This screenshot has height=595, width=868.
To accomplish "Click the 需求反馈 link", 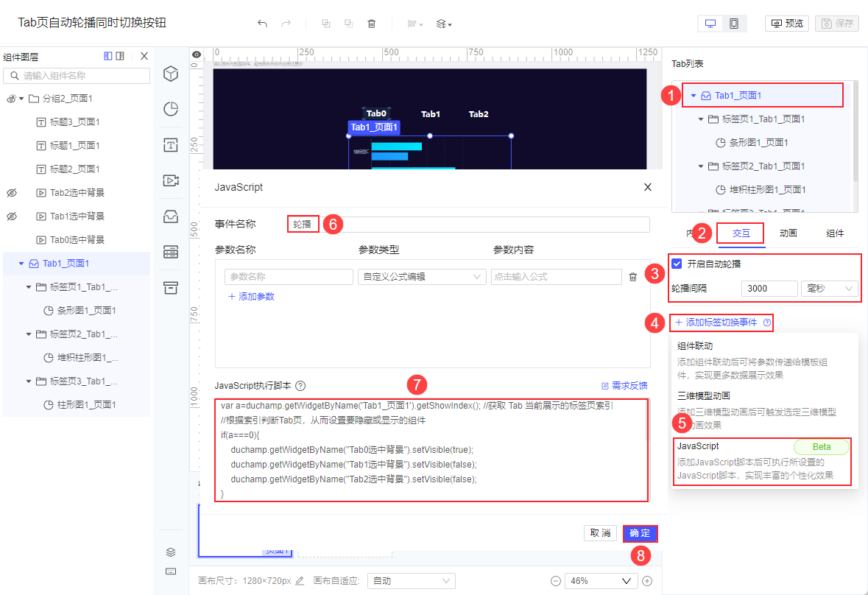I will pyautogui.click(x=624, y=386).
